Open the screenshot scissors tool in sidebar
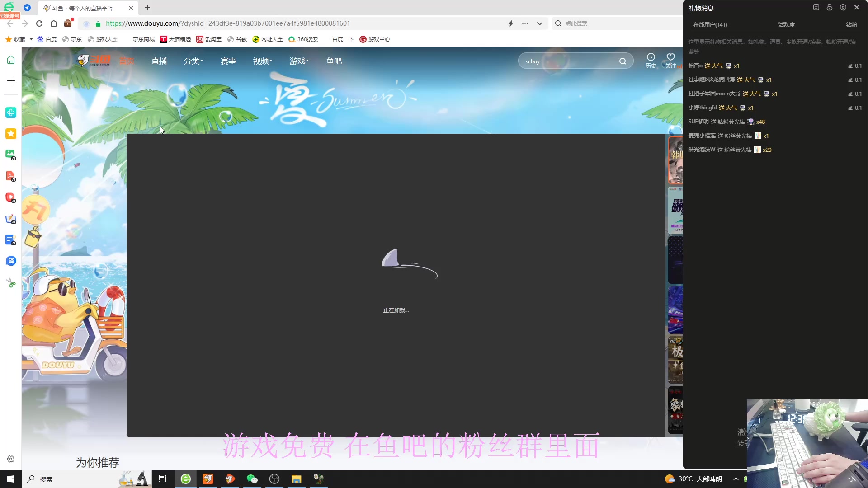The width and height of the screenshot is (868, 488). coord(10,282)
